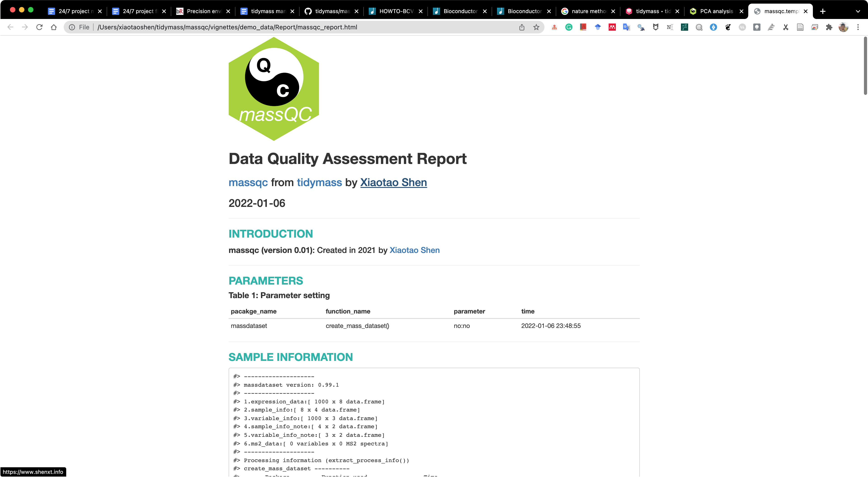Click the massQC hexagon logo
The width and height of the screenshot is (868, 477).
coord(274,89)
